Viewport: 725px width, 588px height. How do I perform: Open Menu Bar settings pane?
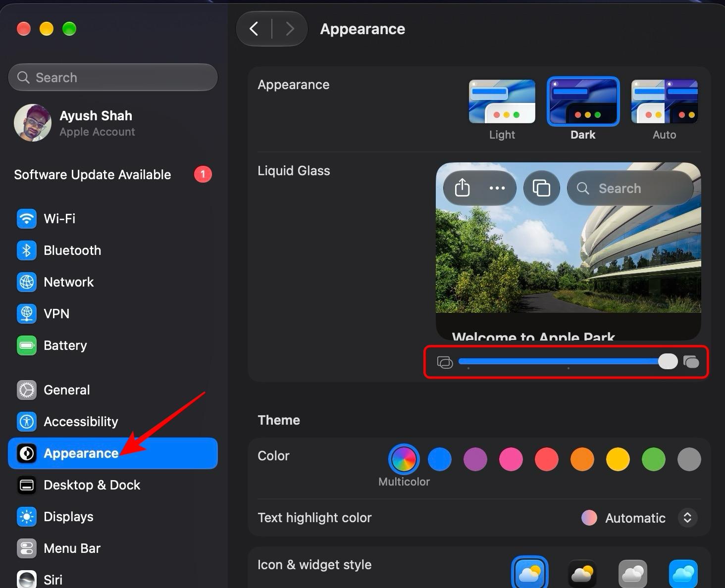tap(113, 548)
